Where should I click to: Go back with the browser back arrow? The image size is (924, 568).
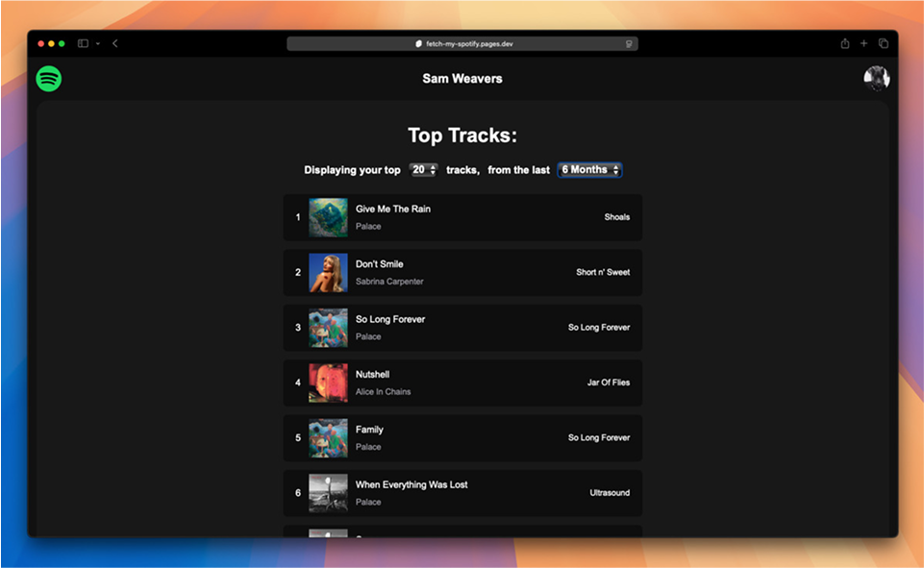pos(115,43)
